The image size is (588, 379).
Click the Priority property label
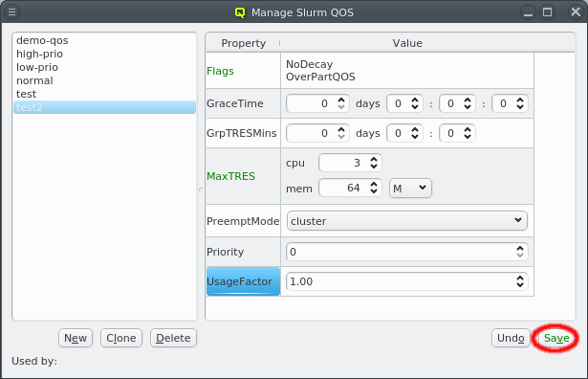225,252
